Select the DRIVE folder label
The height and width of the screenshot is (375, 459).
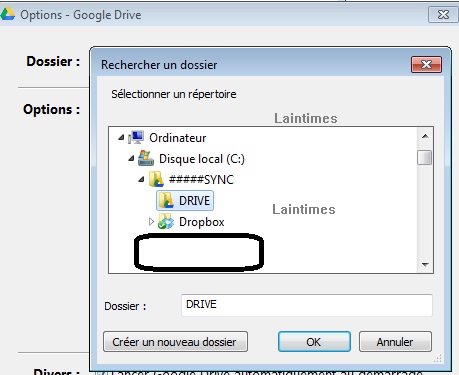click(x=195, y=201)
